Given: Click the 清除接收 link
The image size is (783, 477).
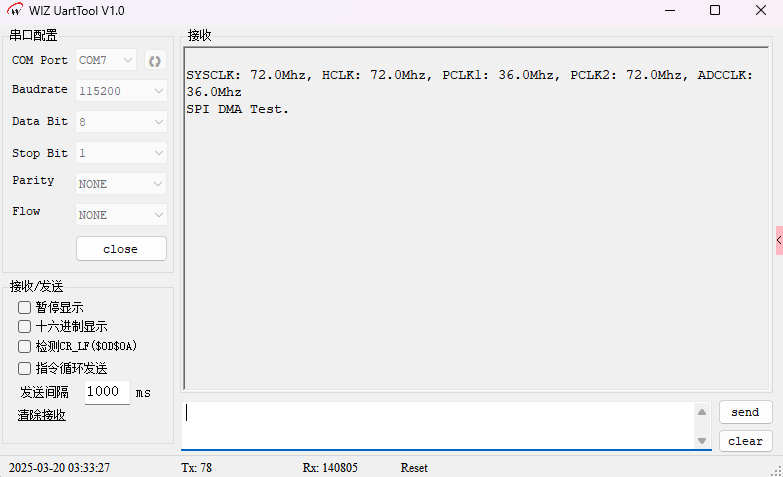Looking at the screenshot, I should click(x=42, y=415).
